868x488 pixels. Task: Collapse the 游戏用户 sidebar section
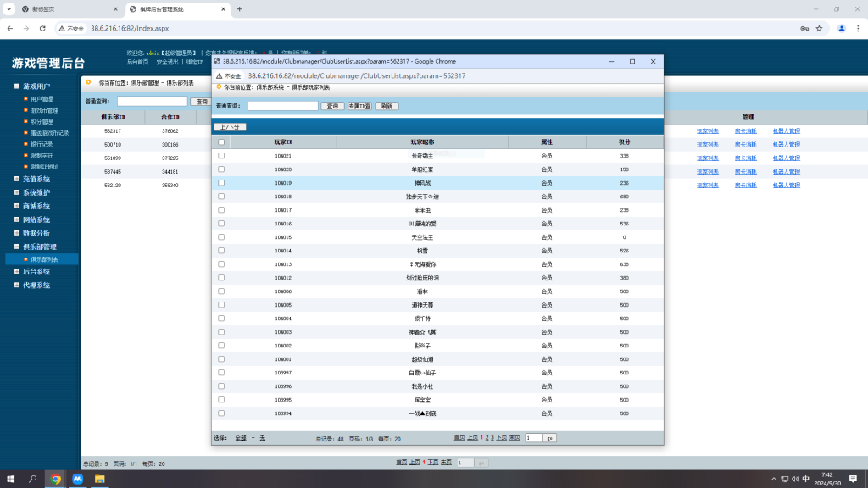[x=36, y=86]
